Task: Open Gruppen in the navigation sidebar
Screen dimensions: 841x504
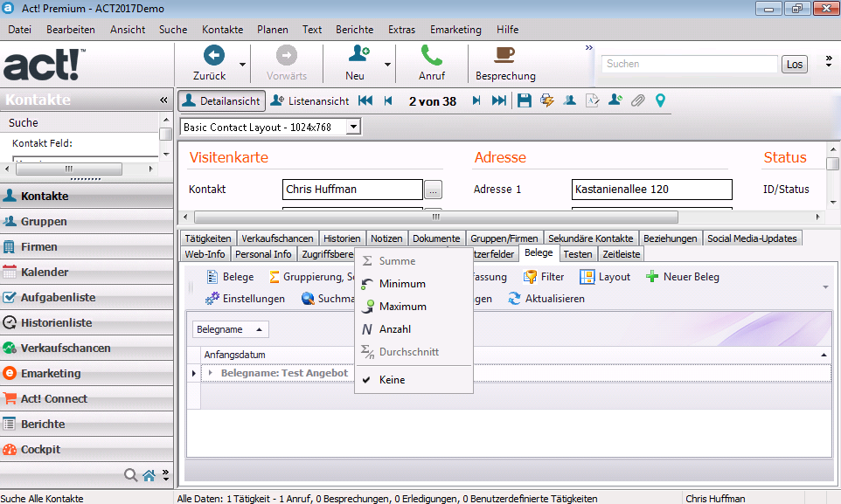Action: tap(87, 222)
